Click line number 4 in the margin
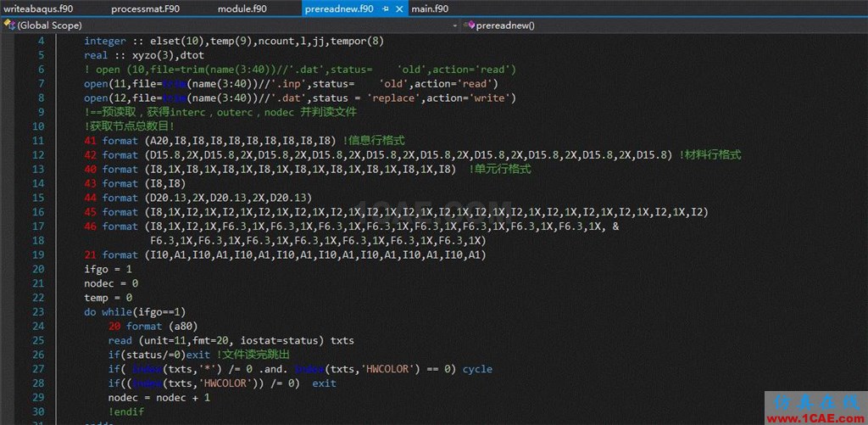Viewport: 868px width, 425px height. (42, 41)
